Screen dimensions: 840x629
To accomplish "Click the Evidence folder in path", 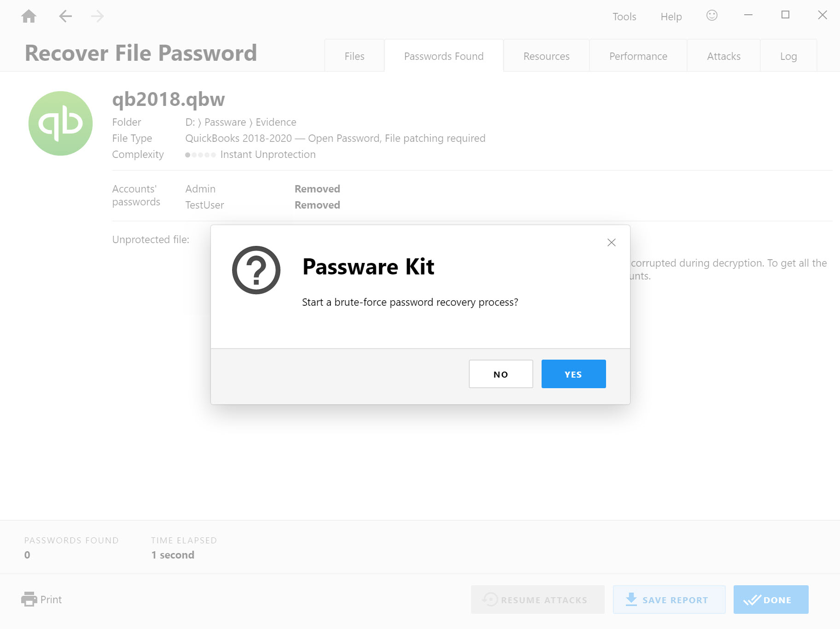I will (276, 122).
